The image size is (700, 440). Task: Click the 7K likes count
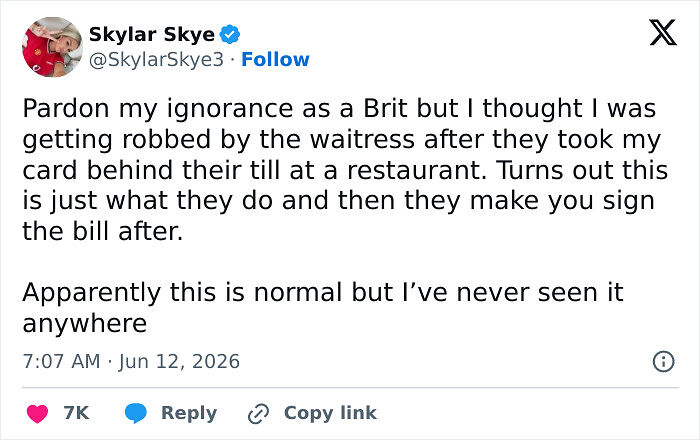(x=76, y=413)
